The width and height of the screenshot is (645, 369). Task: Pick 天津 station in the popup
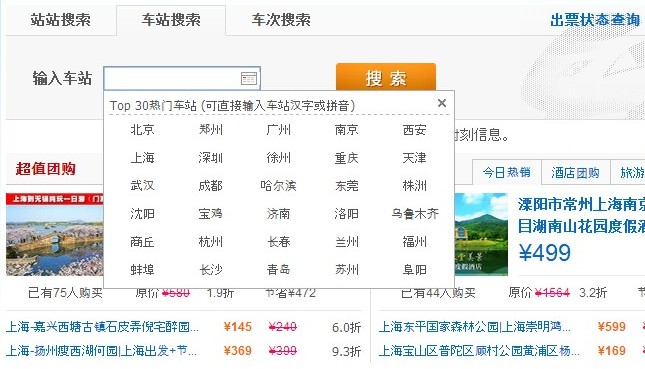click(x=414, y=158)
